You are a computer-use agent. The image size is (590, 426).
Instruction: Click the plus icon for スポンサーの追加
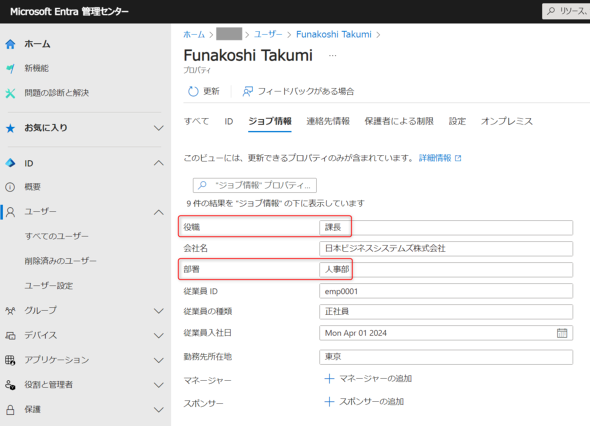click(x=329, y=402)
